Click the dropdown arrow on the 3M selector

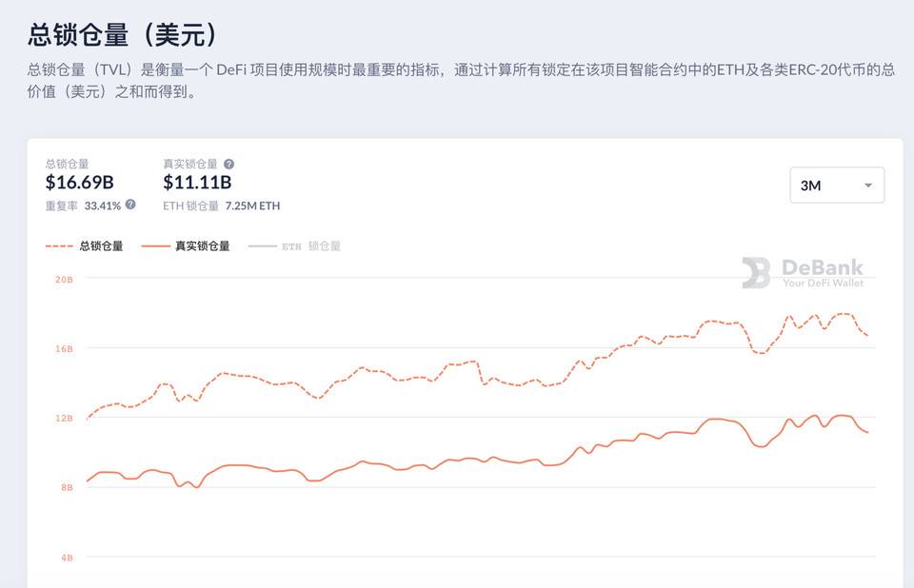click(x=867, y=185)
